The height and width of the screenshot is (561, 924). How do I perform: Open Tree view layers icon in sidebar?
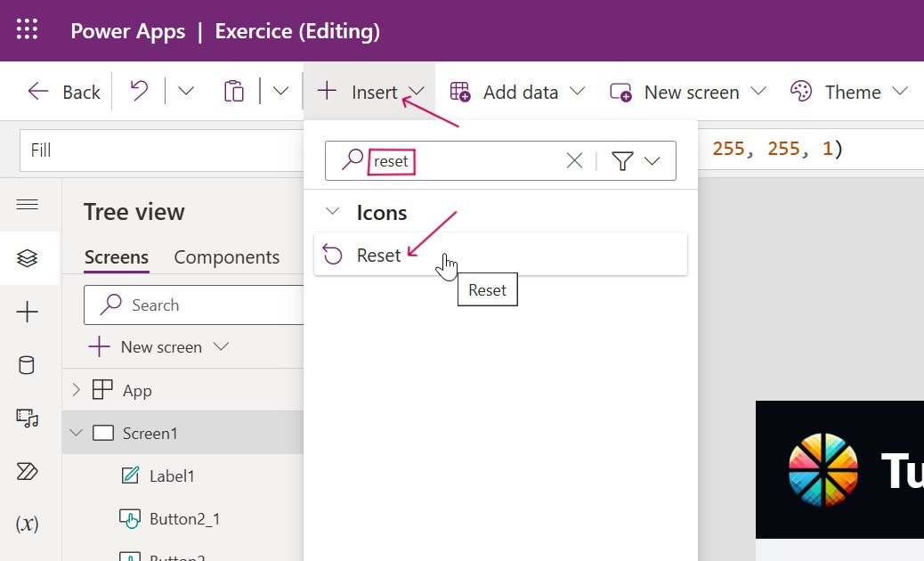(x=27, y=258)
